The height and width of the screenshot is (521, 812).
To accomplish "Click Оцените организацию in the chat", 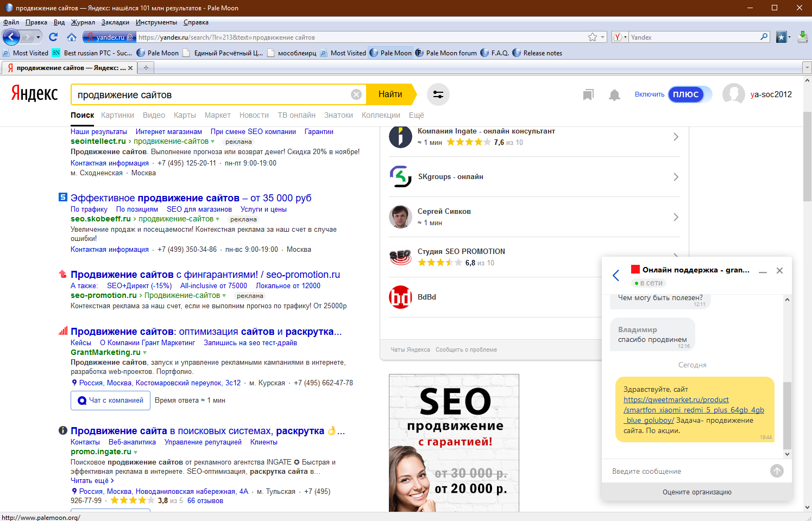I will click(697, 492).
